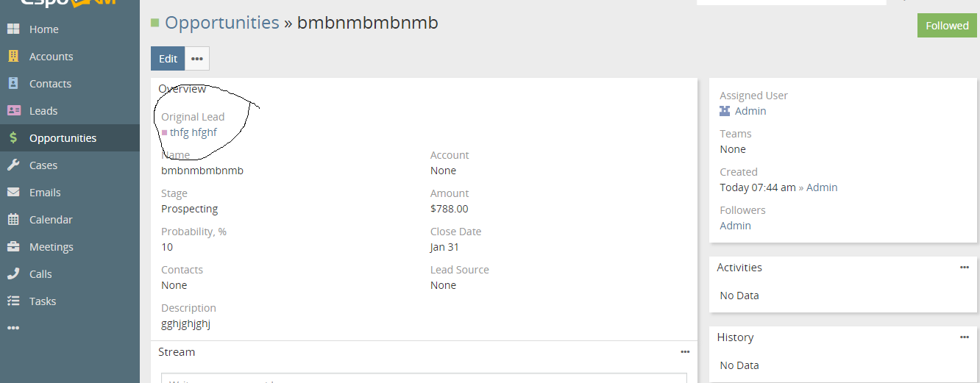Click the Home grid icon in sidebar
980x383 pixels.
tap(13, 29)
